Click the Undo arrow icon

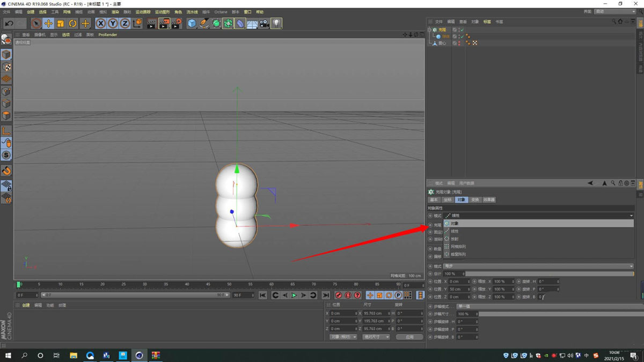click(x=9, y=24)
